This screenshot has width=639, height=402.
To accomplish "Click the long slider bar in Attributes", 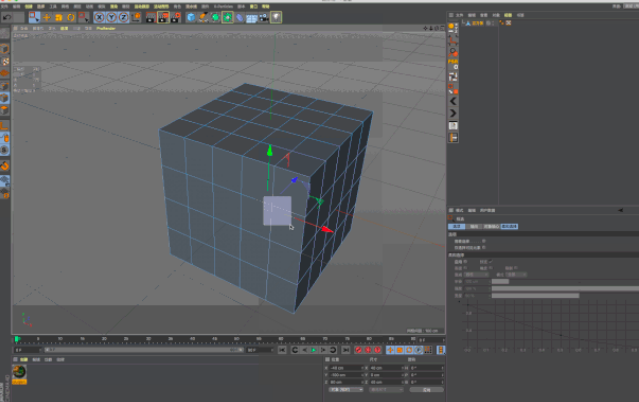I will (x=565, y=289).
